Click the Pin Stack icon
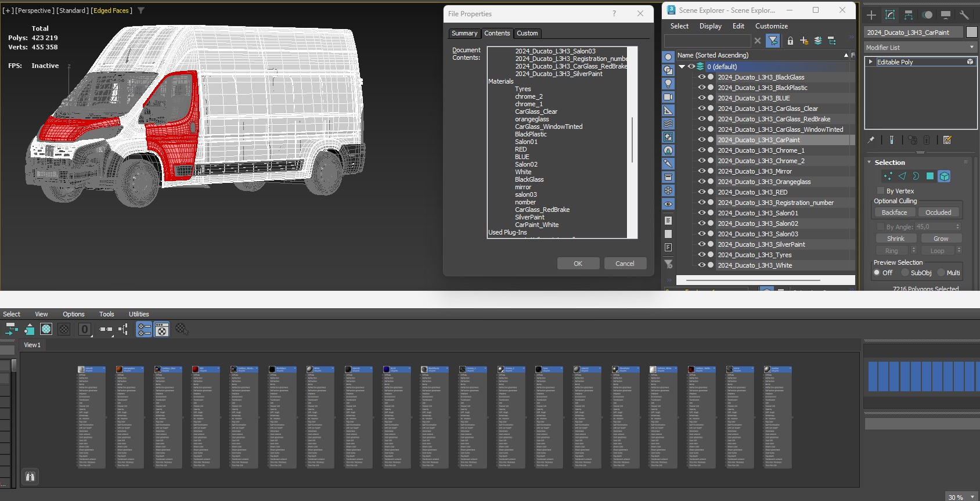980x501 pixels. (871, 140)
